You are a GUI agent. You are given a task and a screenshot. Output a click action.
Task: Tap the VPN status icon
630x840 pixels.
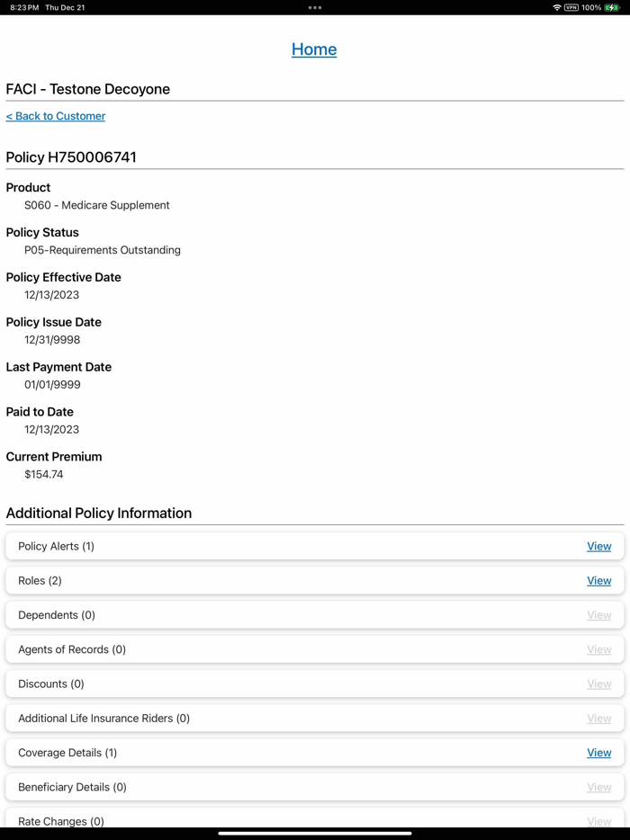pyautogui.click(x=571, y=7)
